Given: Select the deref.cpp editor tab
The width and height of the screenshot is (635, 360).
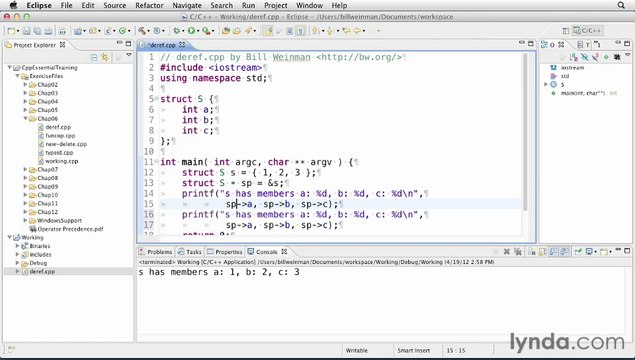Looking at the screenshot, I should click(x=162, y=45).
